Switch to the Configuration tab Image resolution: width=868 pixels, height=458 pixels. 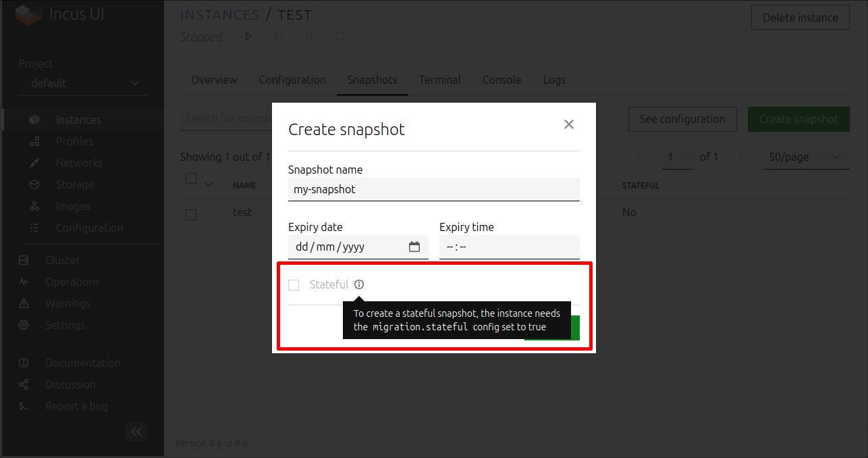(292, 80)
